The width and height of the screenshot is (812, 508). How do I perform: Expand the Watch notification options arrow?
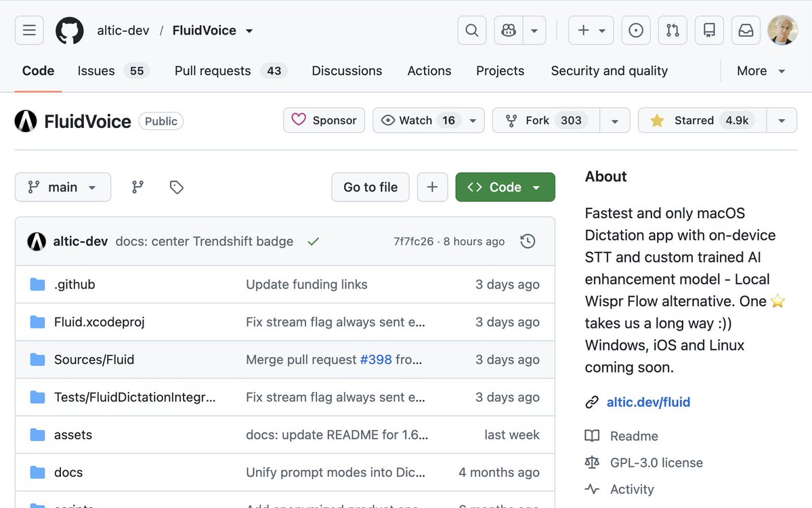[x=473, y=120]
